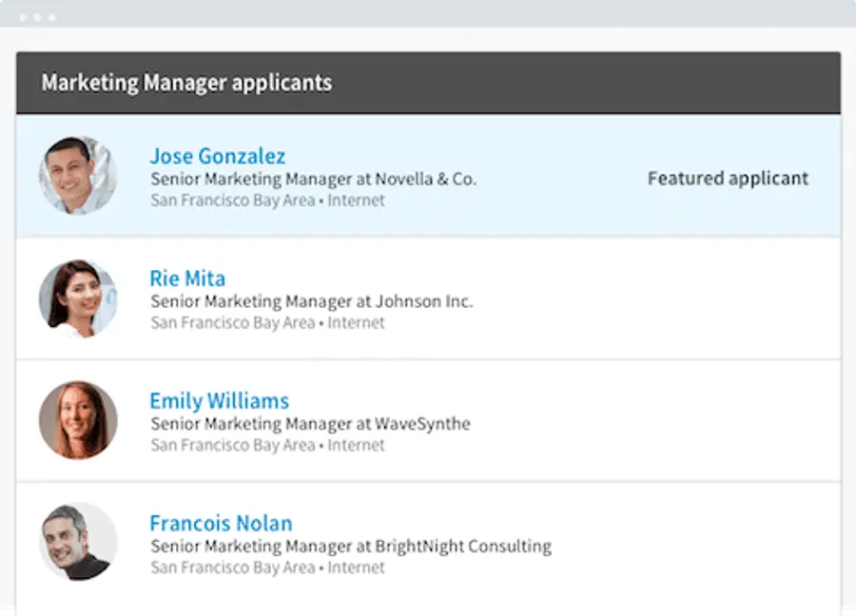The width and height of the screenshot is (856, 616).
Task: Select Emily Williams' avatar image
Action: tap(78, 420)
